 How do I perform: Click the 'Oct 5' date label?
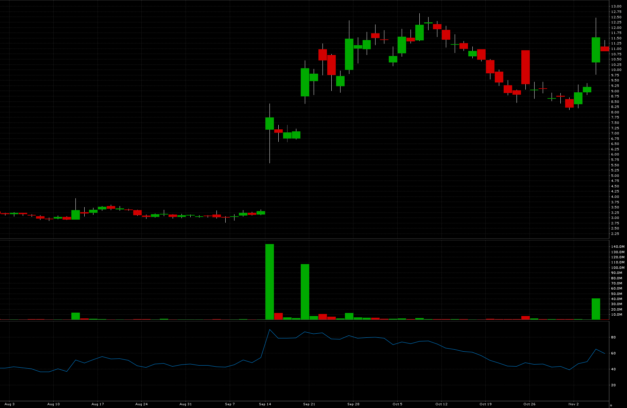click(x=397, y=403)
